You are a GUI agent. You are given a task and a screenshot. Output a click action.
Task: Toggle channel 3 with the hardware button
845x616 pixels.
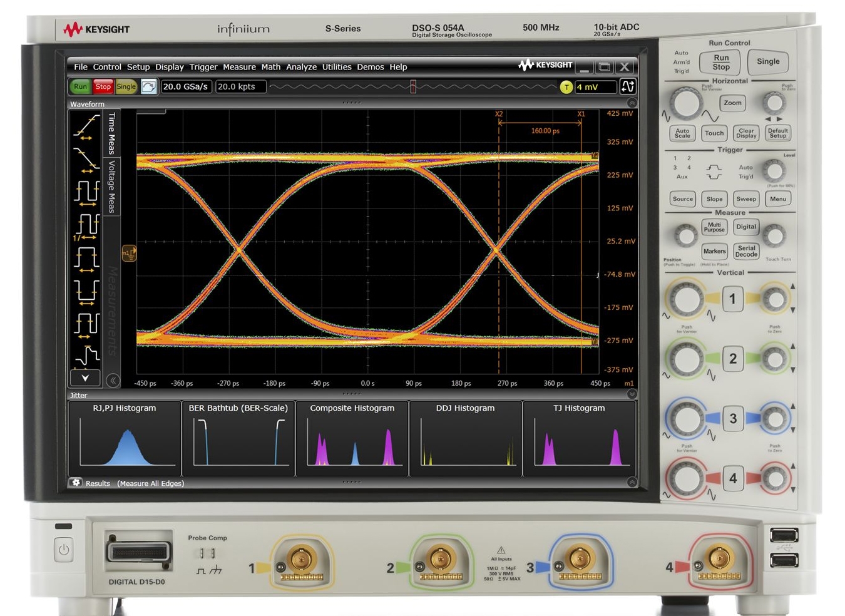[732, 418]
